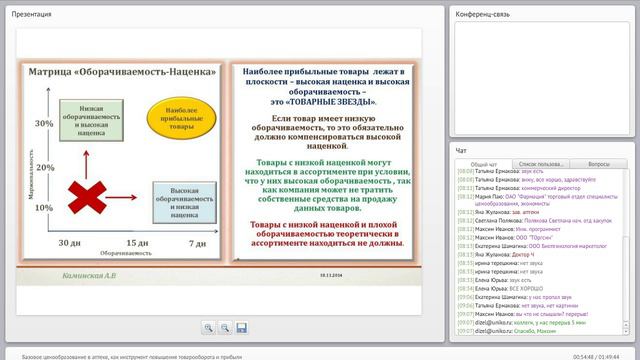Select message "Доктор Ч" from Яна Жуланова
The width and height of the screenshot is (640, 360).
(522, 255)
